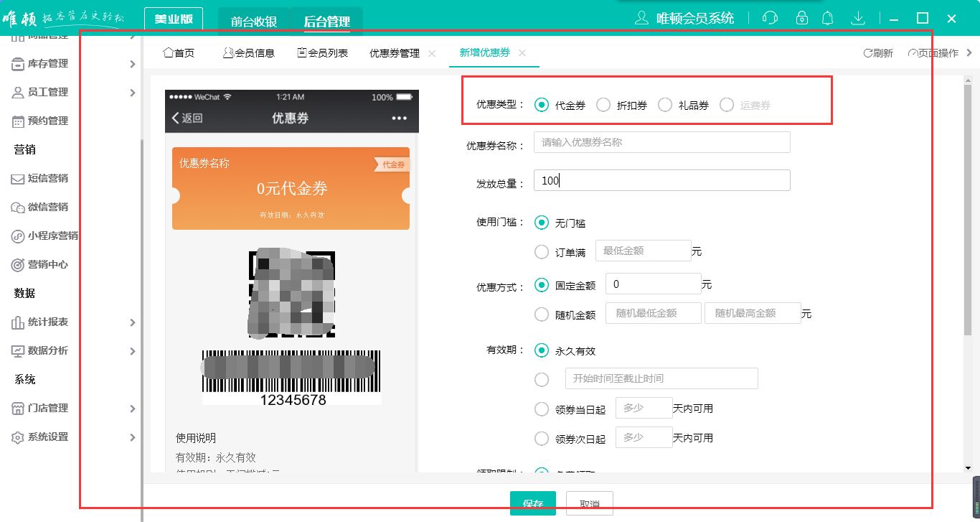980x522 pixels.
Task: Click the 最低金额 minimum amount field
Action: 643,251
